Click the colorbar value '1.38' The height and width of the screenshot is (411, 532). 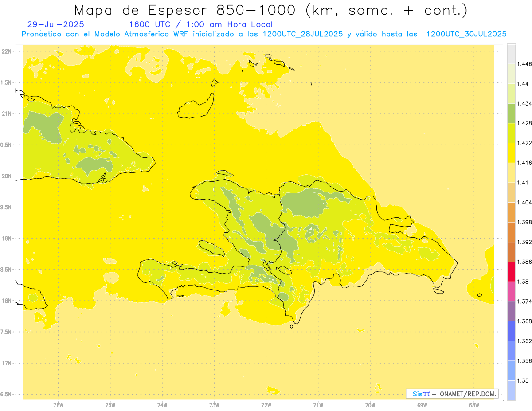524,282
